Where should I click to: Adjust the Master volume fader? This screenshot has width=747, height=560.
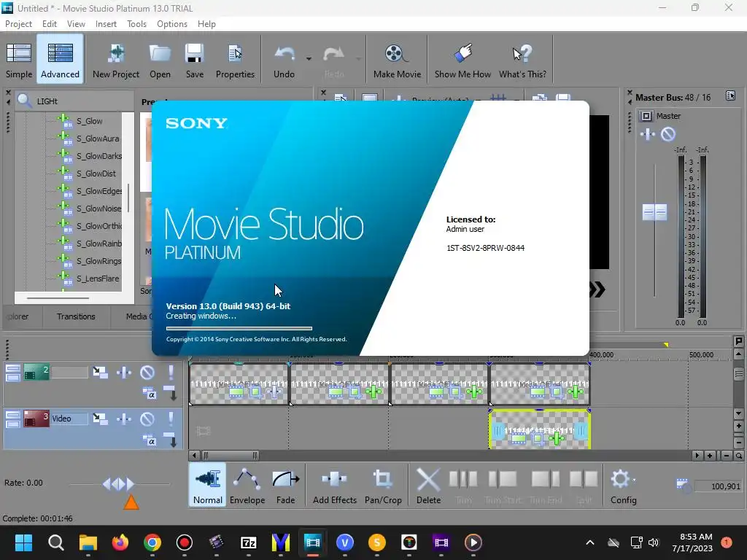(x=654, y=212)
